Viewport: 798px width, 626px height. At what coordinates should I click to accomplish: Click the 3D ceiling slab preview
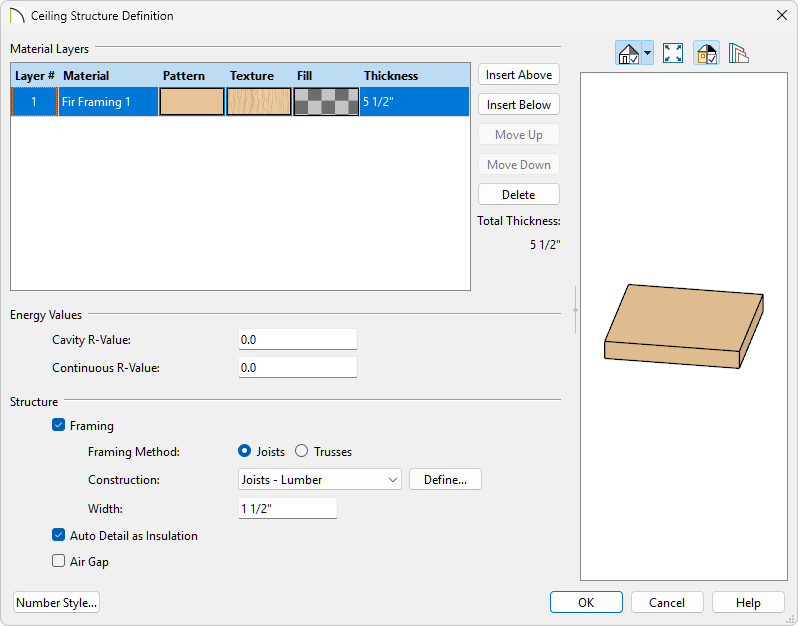[683, 326]
